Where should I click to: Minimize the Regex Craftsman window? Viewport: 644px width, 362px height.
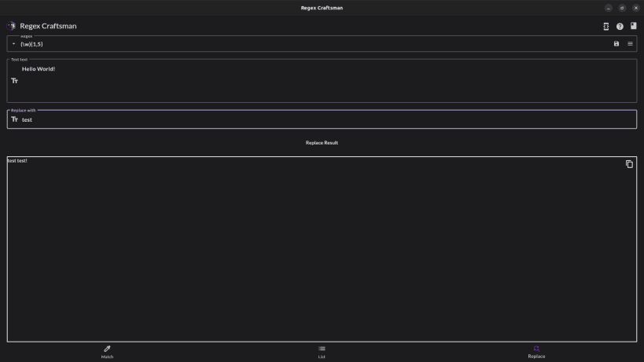point(609,8)
